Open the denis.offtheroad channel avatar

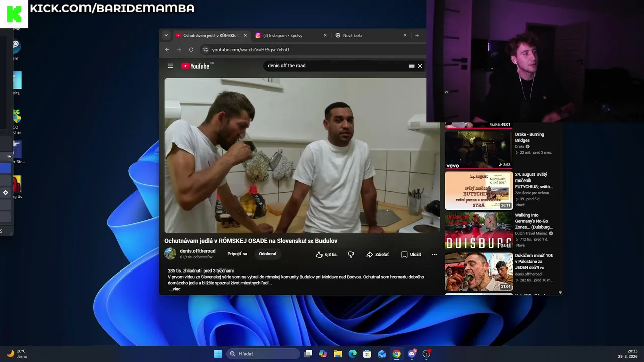170,254
